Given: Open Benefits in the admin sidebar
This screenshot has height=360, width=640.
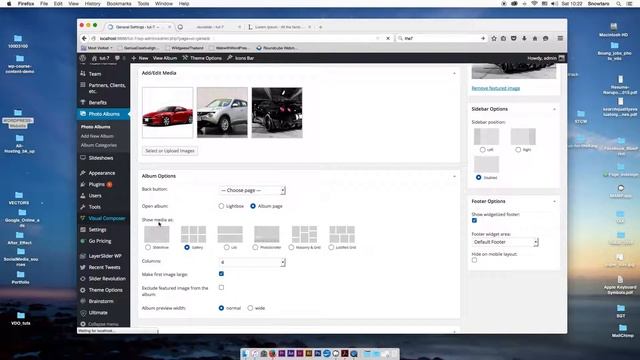Looking at the screenshot, I should 98,102.
